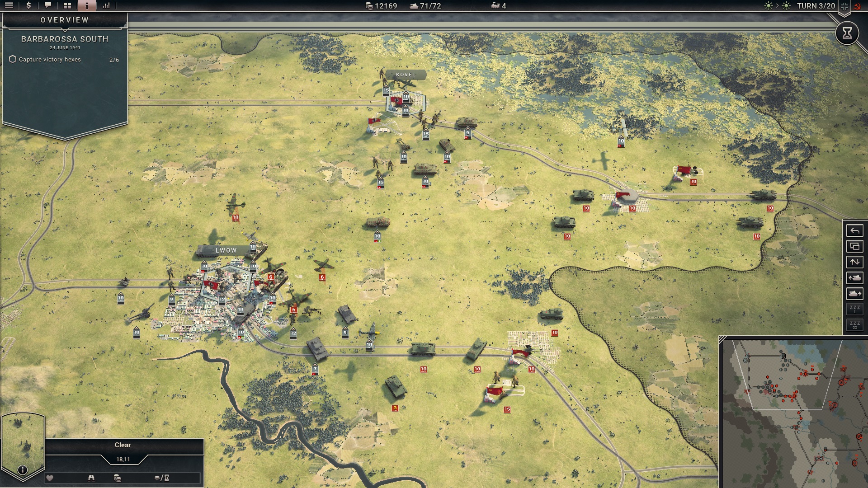The image size is (868, 488).
Task: Click the BARBAROSSA SOUTH scenario title
Action: (65, 39)
